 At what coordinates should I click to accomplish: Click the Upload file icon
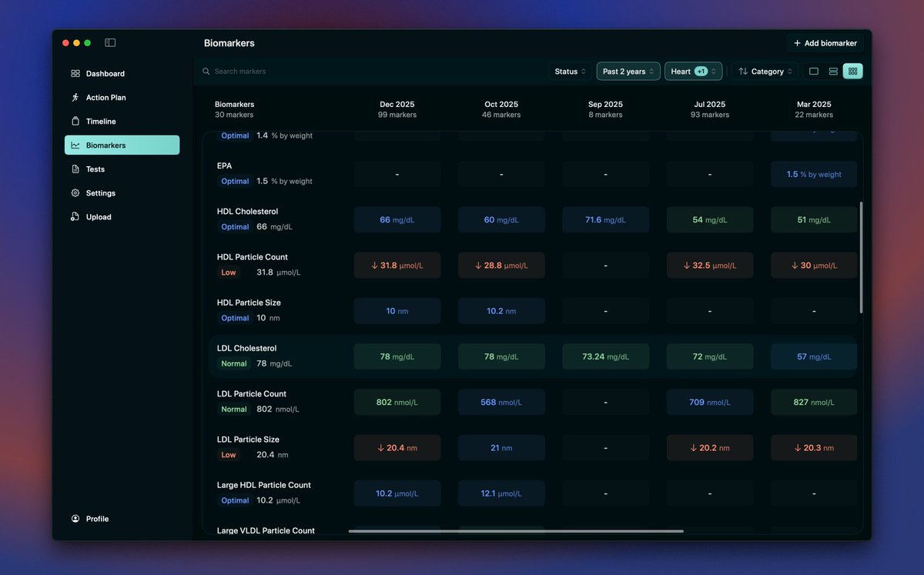(75, 217)
